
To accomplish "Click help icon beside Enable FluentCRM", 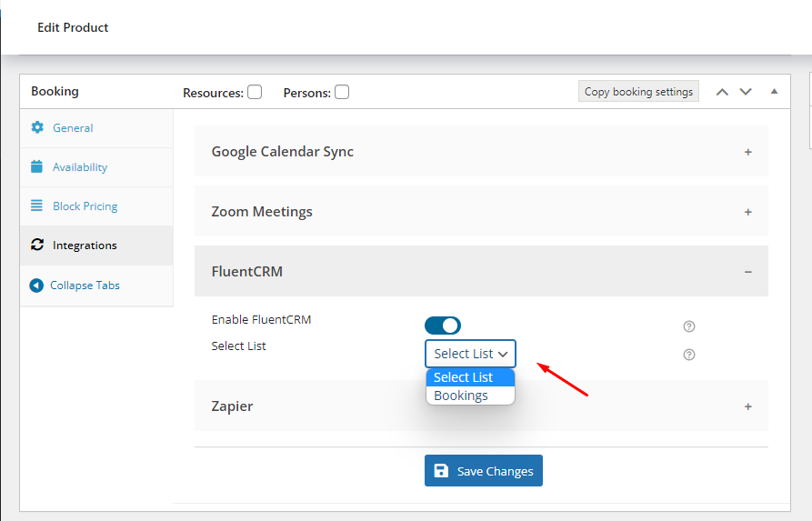I will pos(688,326).
